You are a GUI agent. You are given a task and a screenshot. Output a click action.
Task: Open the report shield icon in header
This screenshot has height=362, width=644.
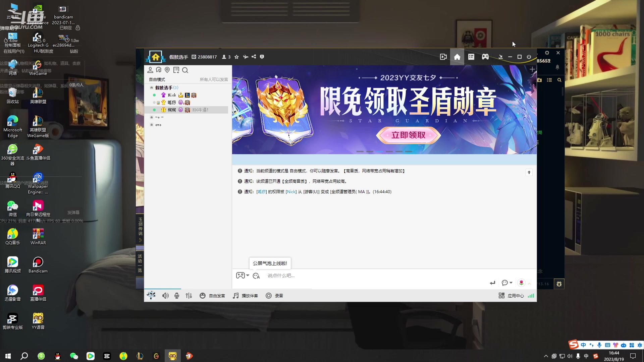(x=262, y=57)
